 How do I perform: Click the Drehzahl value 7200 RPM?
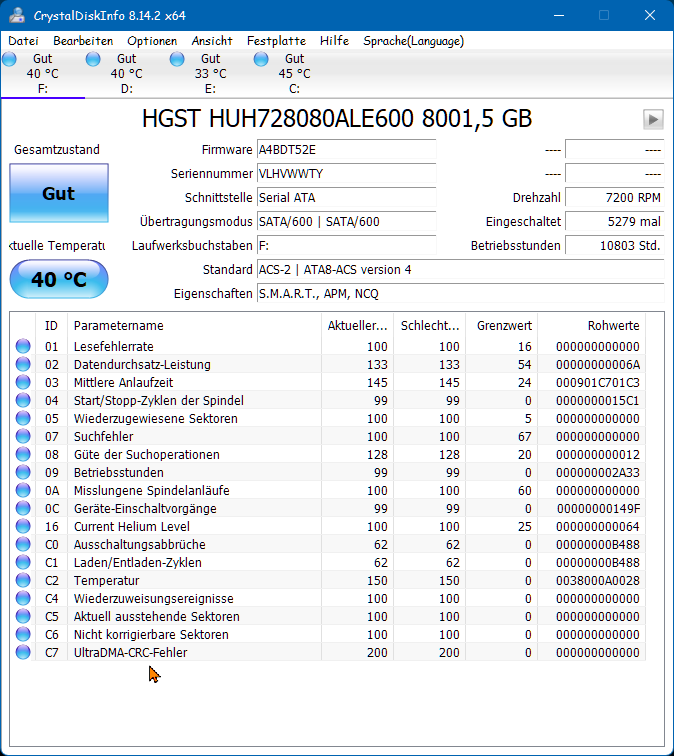coord(615,198)
